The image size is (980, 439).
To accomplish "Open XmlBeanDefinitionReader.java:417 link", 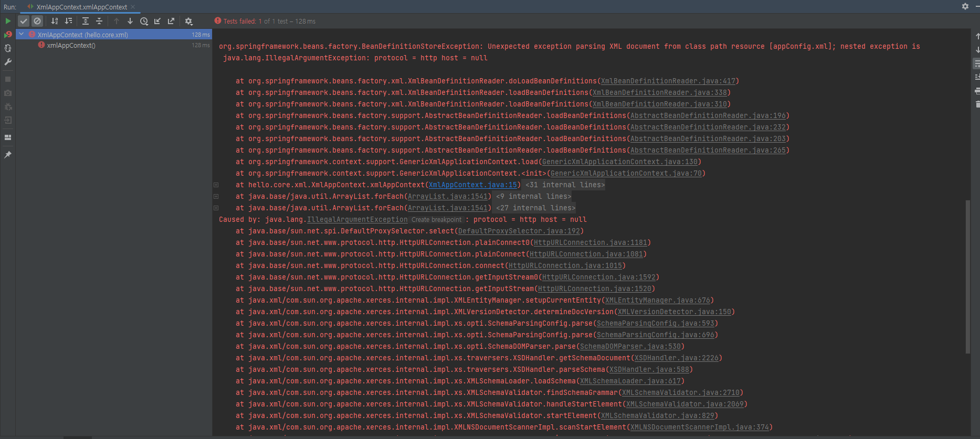I will (x=668, y=81).
